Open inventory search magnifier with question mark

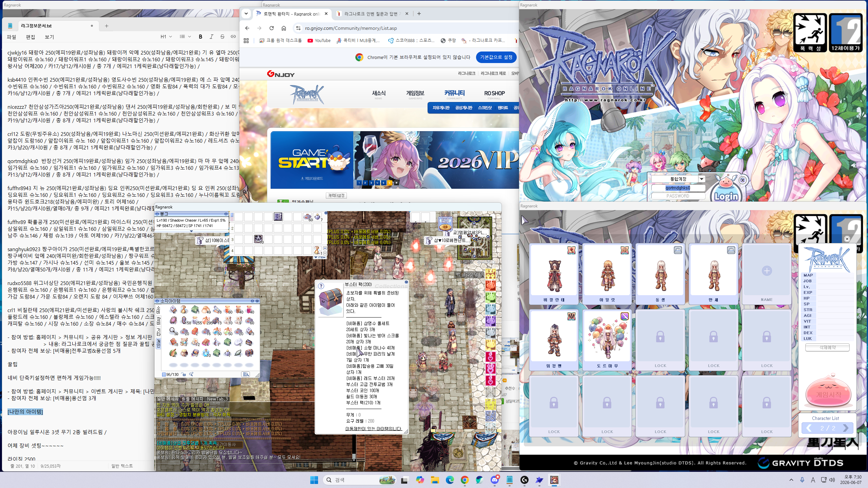(191, 374)
